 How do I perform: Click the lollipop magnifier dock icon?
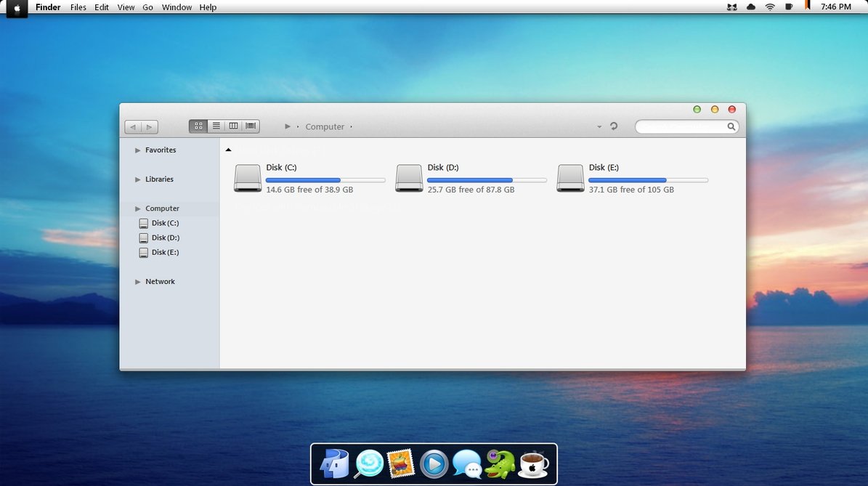tap(368, 463)
